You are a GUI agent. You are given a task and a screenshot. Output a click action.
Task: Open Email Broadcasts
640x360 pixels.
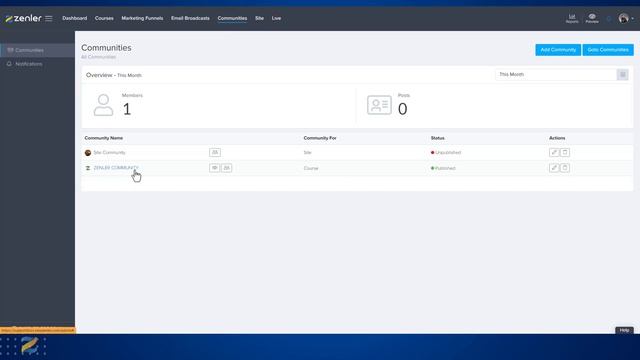click(x=190, y=18)
